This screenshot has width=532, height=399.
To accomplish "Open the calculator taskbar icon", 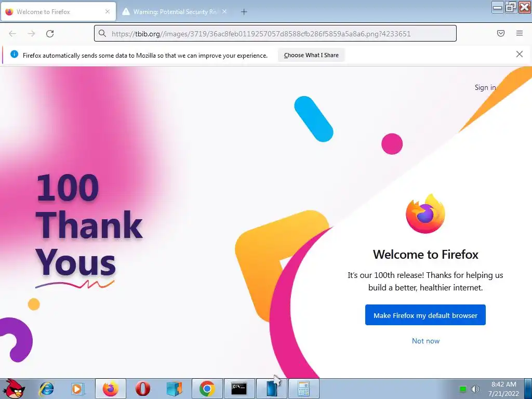I will (x=303, y=389).
